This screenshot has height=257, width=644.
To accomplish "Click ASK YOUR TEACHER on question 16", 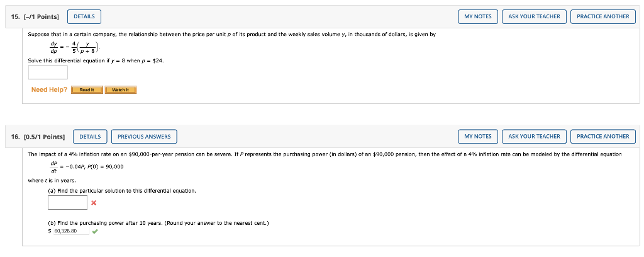I will pos(534,137).
